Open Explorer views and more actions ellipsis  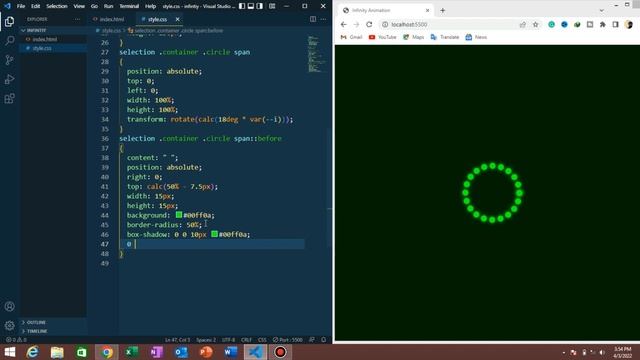[77, 19]
